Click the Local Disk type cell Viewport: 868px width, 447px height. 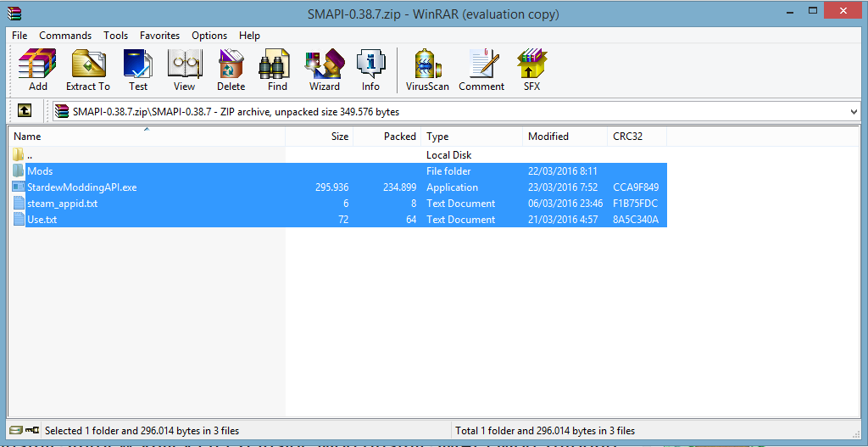(x=448, y=155)
